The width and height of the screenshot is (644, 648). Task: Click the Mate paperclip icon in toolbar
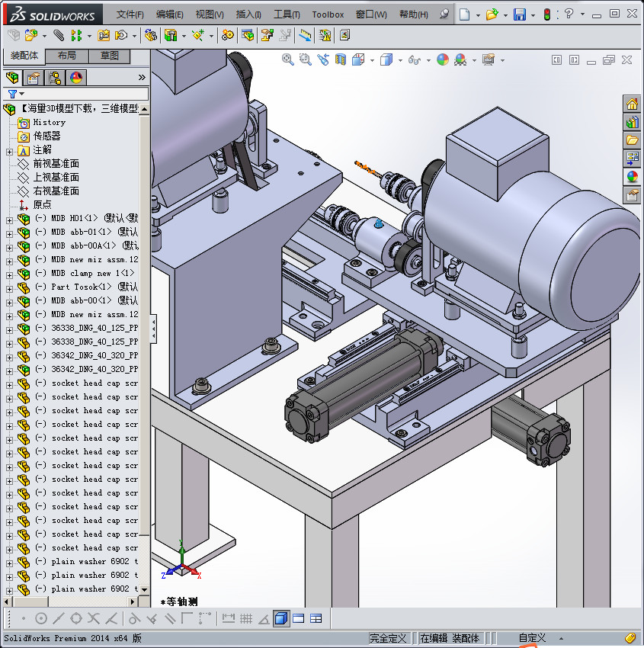click(59, 36)
